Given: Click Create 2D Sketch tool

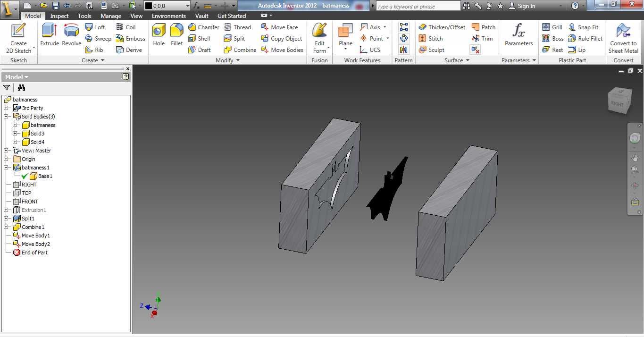Looking at the screenshot, I should [19, 38].
